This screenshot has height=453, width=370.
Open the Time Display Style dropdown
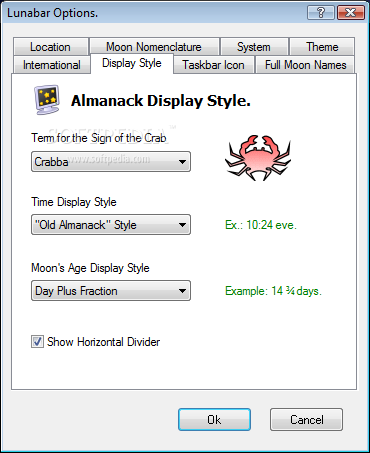[x=111, y=225]
